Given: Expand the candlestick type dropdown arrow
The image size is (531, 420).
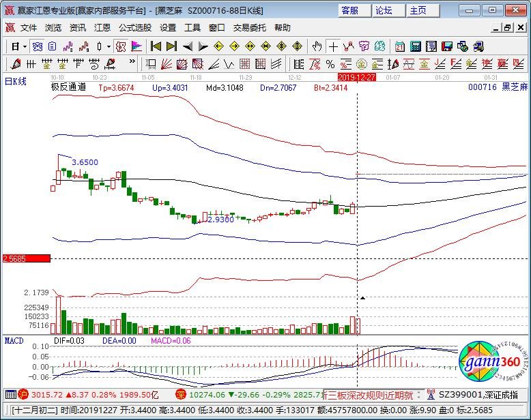Looking at the screenshot, I should pos(109,46).
